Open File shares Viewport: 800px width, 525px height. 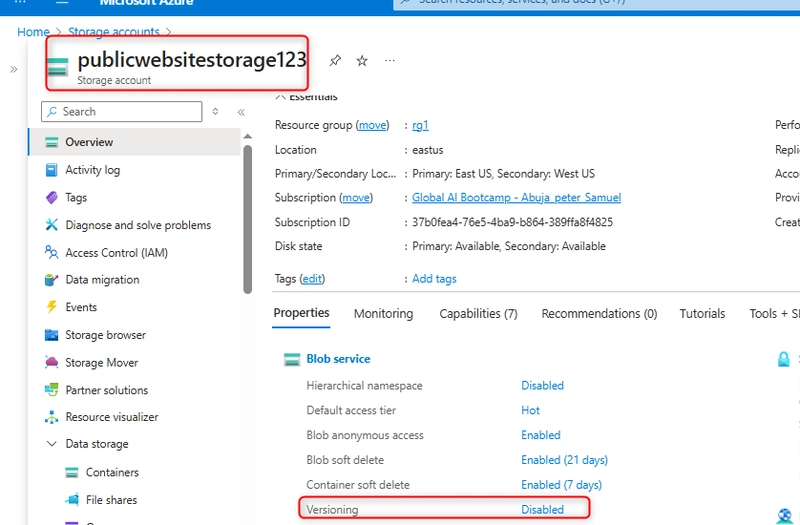(x=111, y=499)
